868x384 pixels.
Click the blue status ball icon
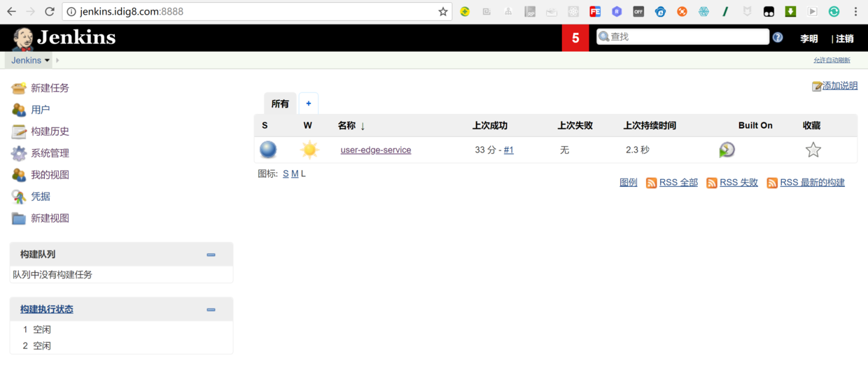point(268,150)
